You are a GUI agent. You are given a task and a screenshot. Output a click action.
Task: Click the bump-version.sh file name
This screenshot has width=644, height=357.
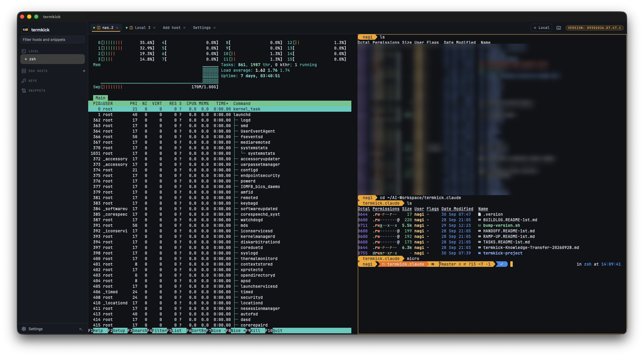click(x=501, y=225)
